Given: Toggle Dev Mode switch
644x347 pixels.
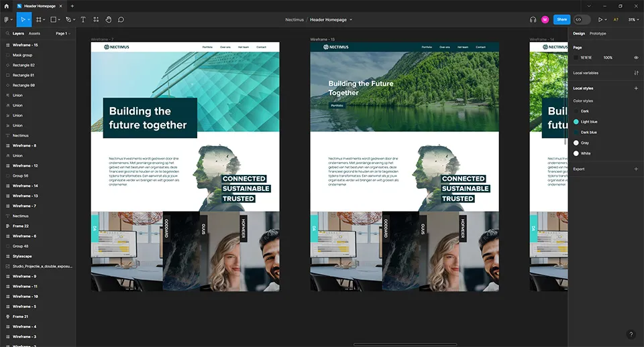Looking at the screenshot, I should 582,19.
